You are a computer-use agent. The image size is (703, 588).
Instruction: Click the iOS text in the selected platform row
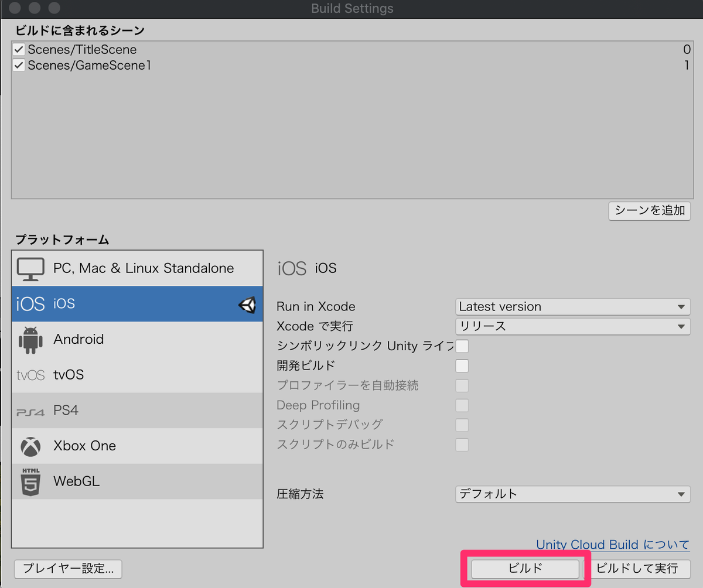pyautogui.click(x=64, y=304)
